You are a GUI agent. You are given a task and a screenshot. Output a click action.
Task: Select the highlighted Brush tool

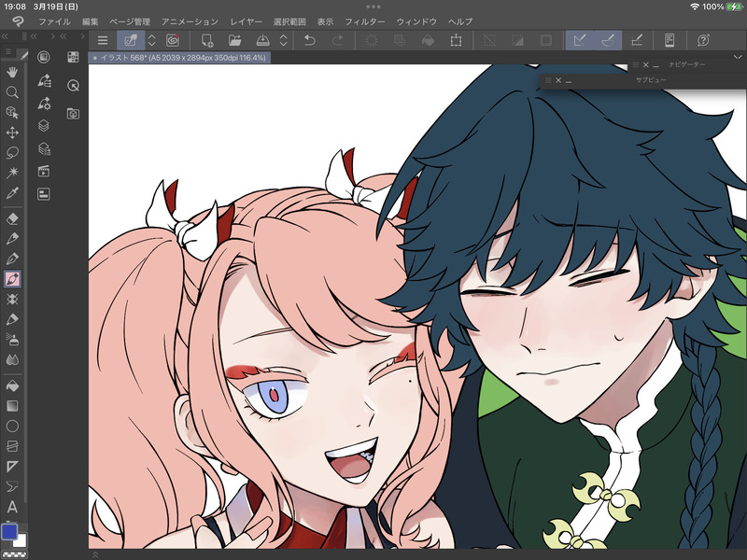[x=12, y=279]
